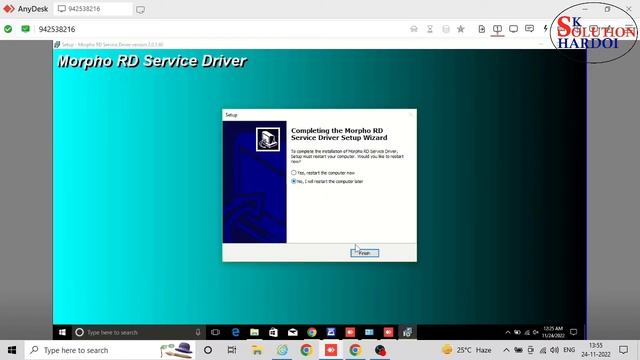The width and height of the screenshot is (640, 360).
Task: Open the Mail app on the remote taskbar
Action: [293, 332]
